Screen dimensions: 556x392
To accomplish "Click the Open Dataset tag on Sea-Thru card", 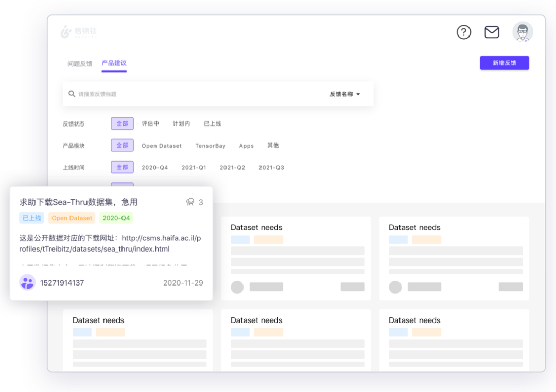I will click(x=72, y=218).
